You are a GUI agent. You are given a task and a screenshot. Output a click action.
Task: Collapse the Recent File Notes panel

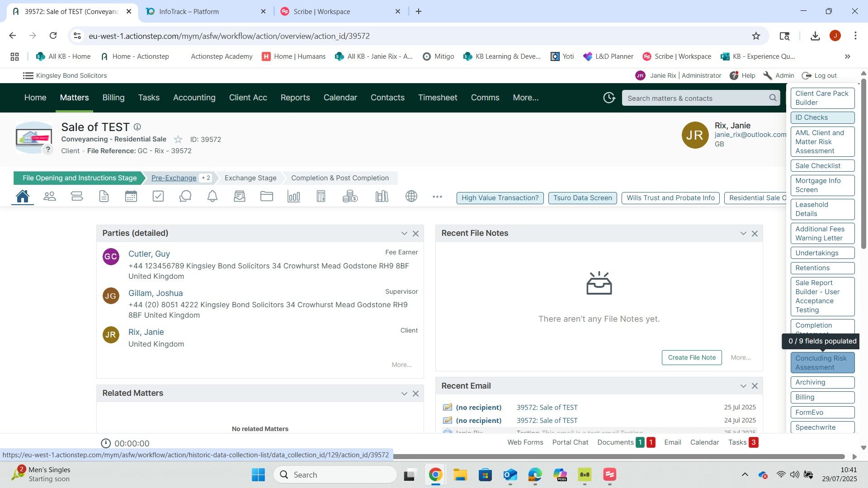(743, 234)
